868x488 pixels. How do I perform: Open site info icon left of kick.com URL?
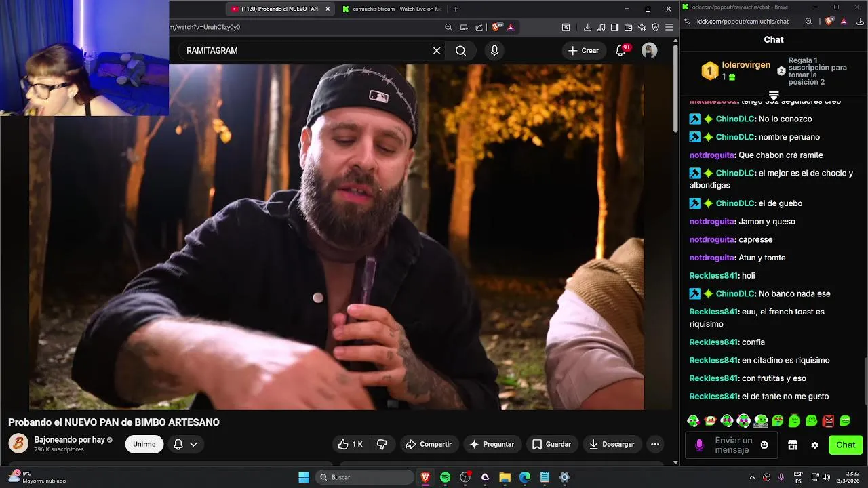(x=688, y=22)
